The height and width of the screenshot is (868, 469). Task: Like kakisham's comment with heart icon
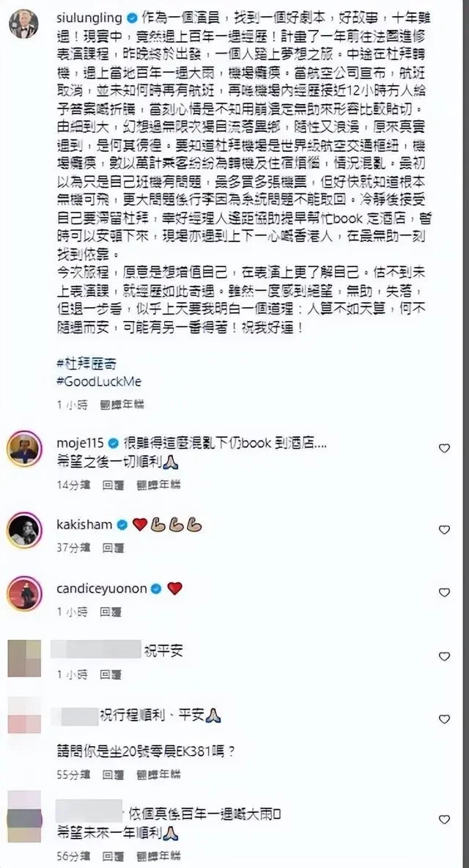point(444,530)
